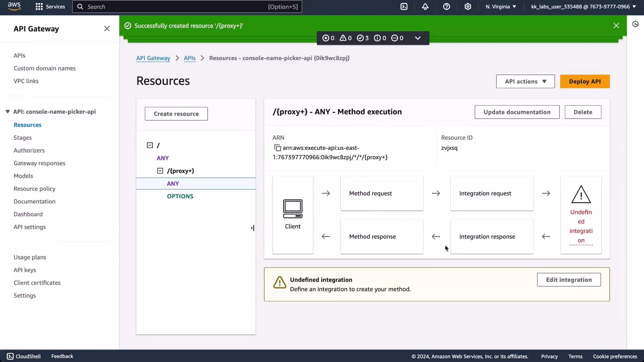This screenshot has height=362, width=644.
Task: Expand the notification status dropdown chevron
Action: [x=418, y=38]
